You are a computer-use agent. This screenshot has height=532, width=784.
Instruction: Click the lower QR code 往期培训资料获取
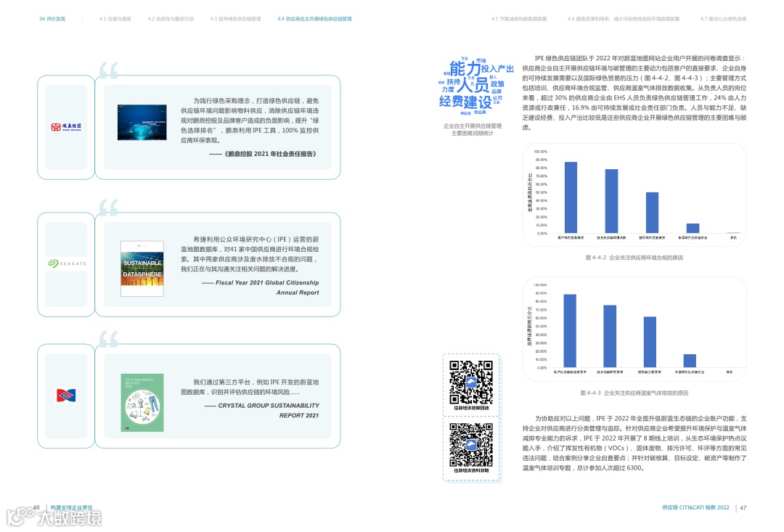(x=471, y=445)
